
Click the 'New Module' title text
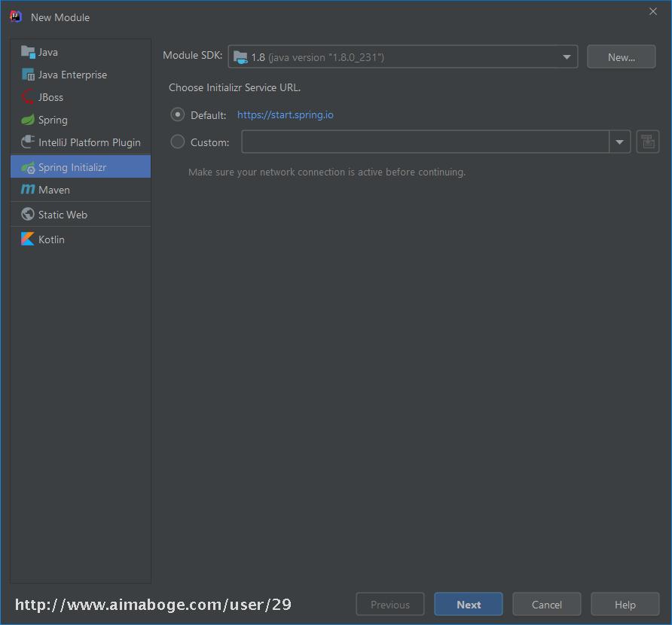click(x=60, y=17)
